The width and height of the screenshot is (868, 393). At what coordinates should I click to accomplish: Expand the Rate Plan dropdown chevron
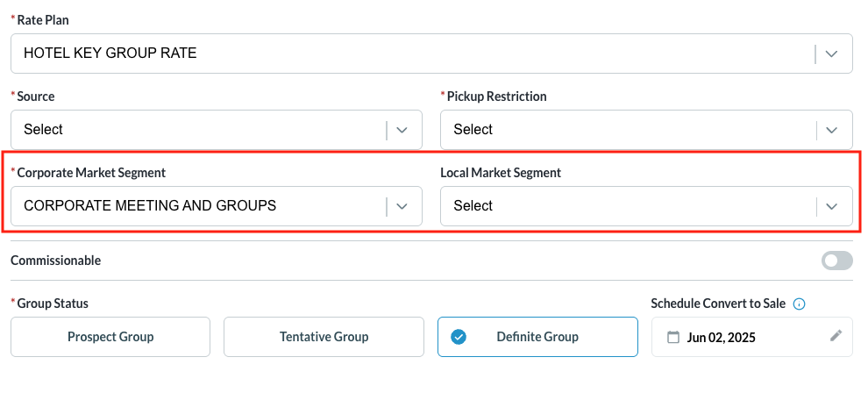pos(832,54)
